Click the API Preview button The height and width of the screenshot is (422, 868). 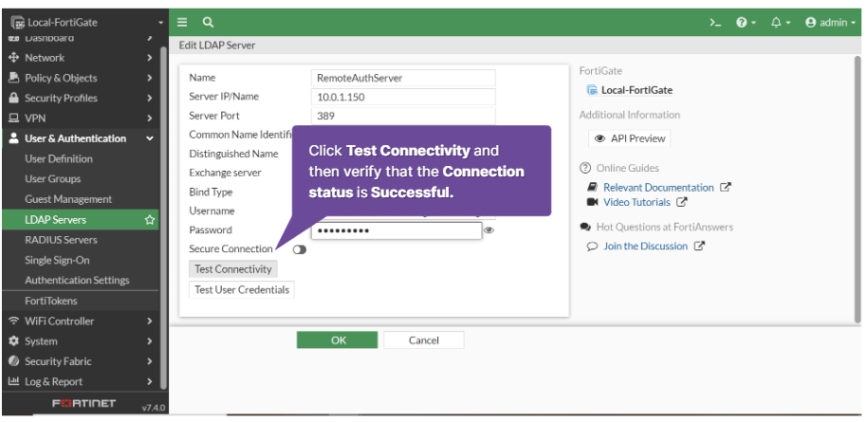coord(629,138)
